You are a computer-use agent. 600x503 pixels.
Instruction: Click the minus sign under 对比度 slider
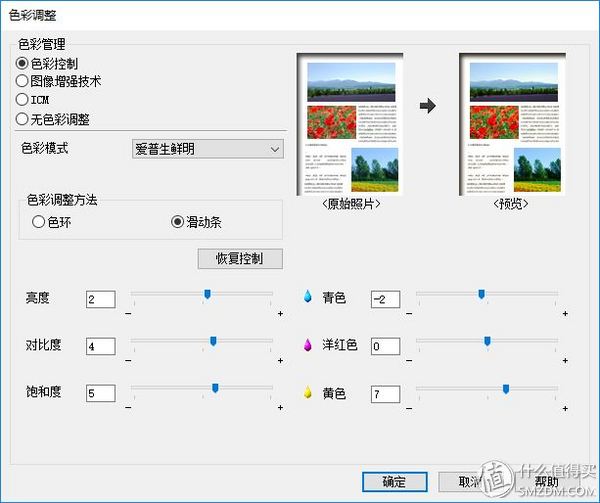click(x=128, y=361)
